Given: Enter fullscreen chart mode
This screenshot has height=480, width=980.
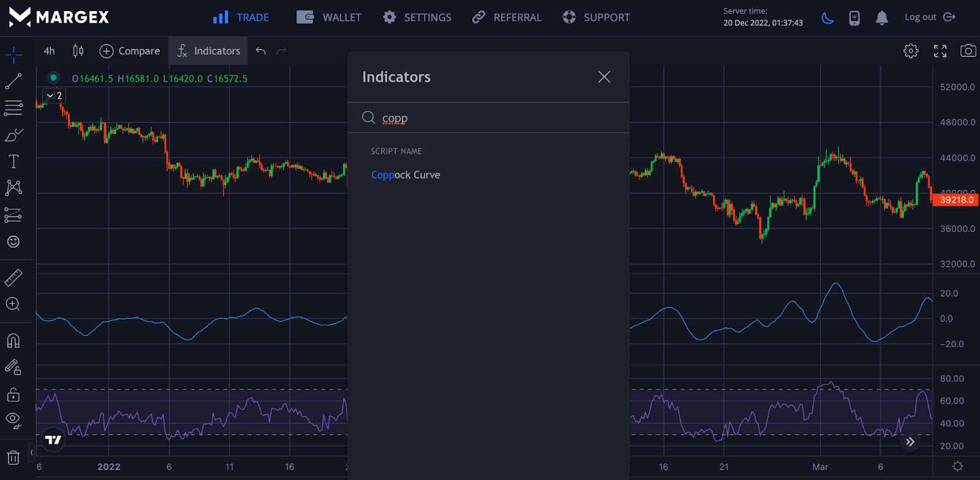Looking at the screenshot, I should point(940,51).
